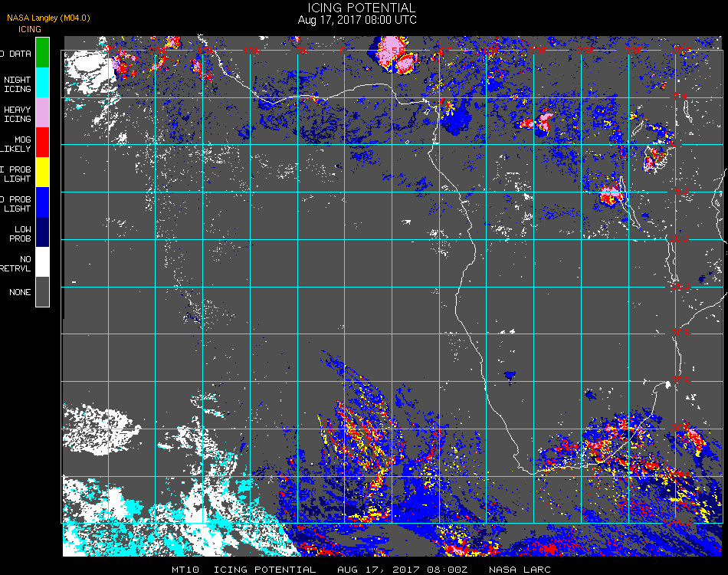The width and height of the screenshot is (728, 575).
Task: Click the '10S' latitude label
Action: click(x=679, y=238)
